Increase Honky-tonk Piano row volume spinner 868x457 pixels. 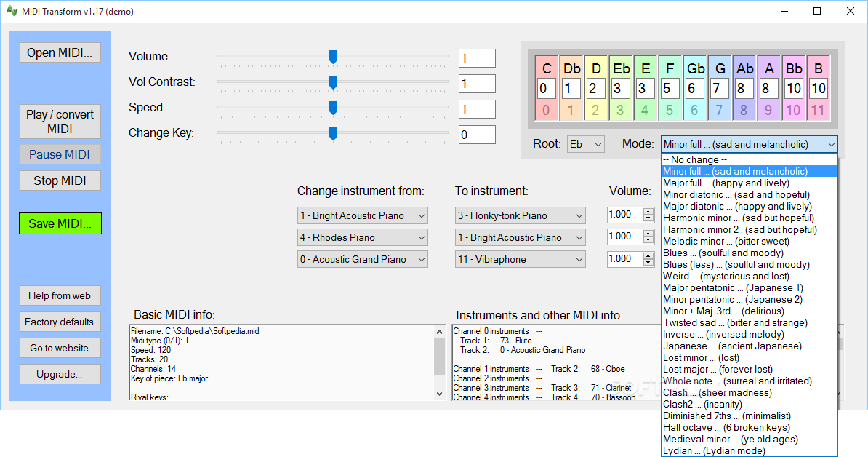pyautogui.click(x=648, y=211)
